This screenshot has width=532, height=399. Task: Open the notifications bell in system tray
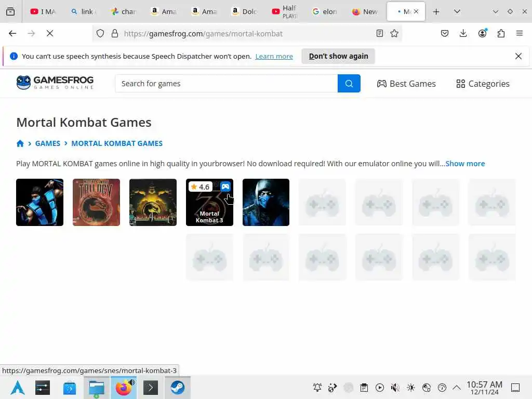tap(317, 388)
